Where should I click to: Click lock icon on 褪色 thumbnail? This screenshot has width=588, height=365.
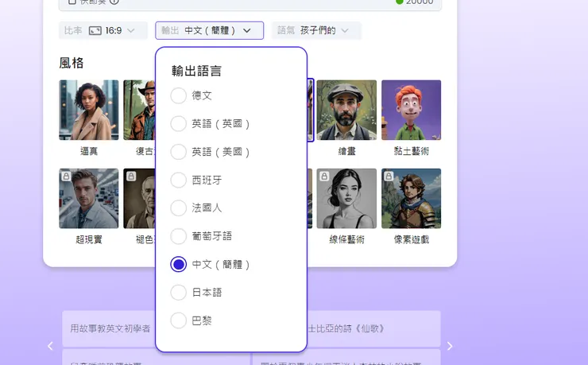[131, 176]
